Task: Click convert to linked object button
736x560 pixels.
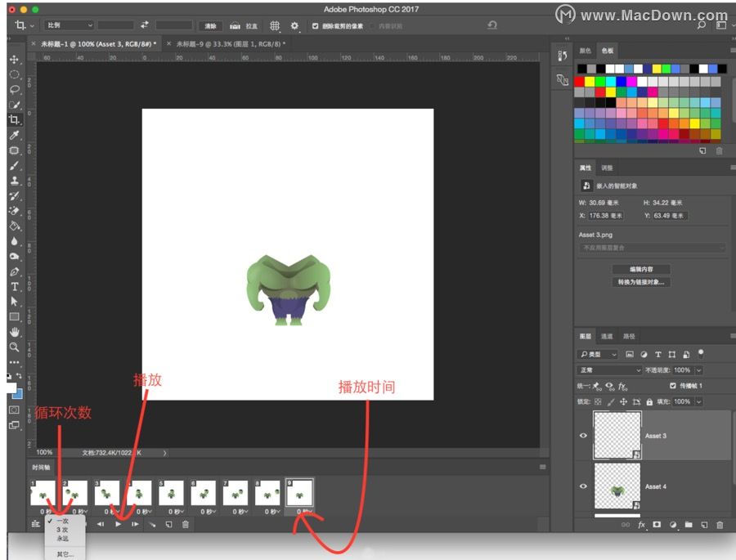Action: (641, 282)
